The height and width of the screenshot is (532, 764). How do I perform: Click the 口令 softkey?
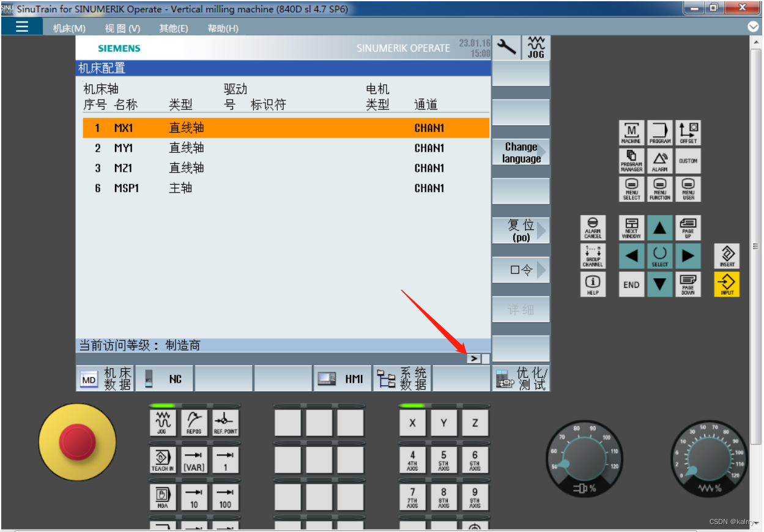click(x=521, y=270)
